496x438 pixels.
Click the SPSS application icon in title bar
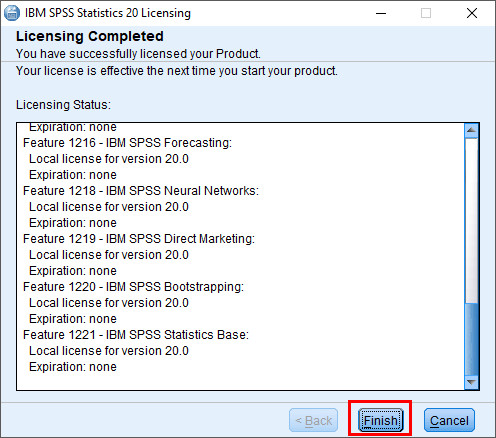[12, 13]
